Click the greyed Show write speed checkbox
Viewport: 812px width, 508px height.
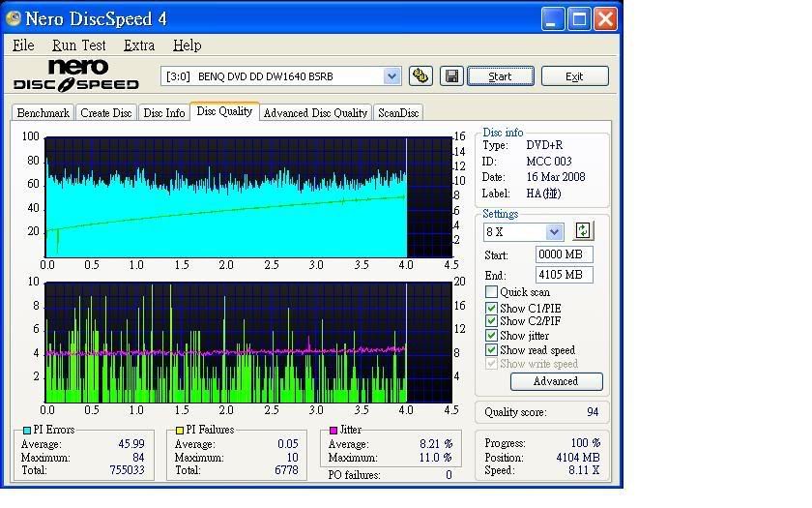pos(491,364)
